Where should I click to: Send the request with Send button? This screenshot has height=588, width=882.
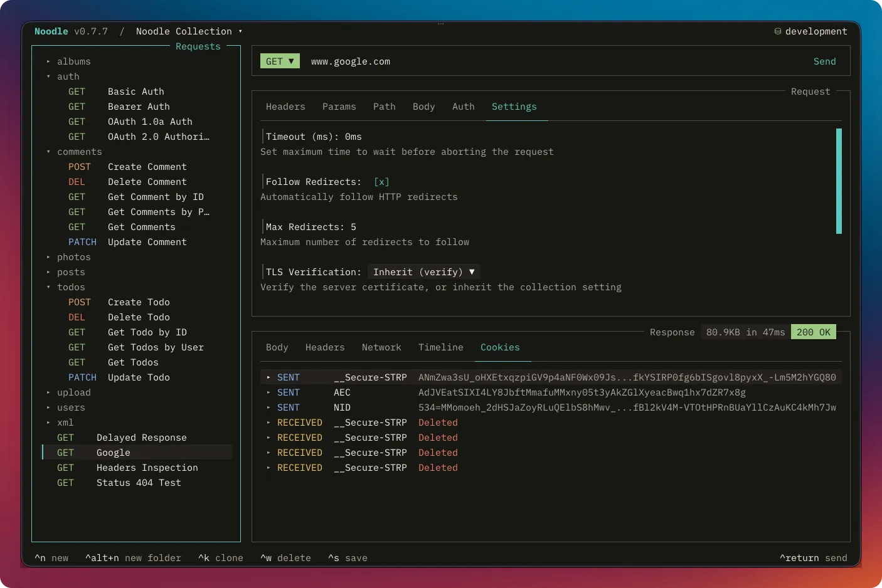click(x=824, y=61)
